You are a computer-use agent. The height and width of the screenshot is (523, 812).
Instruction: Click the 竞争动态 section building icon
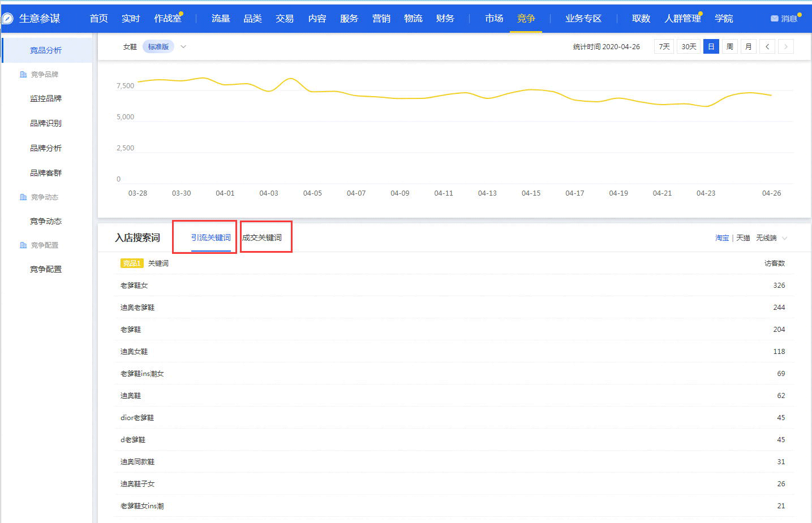coord(23,197)
